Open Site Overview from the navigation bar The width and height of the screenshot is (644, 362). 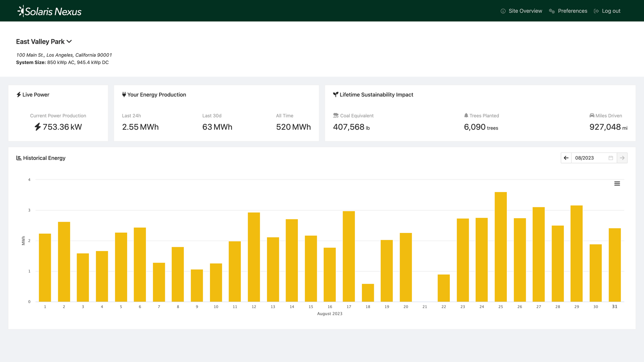(525, 11)
